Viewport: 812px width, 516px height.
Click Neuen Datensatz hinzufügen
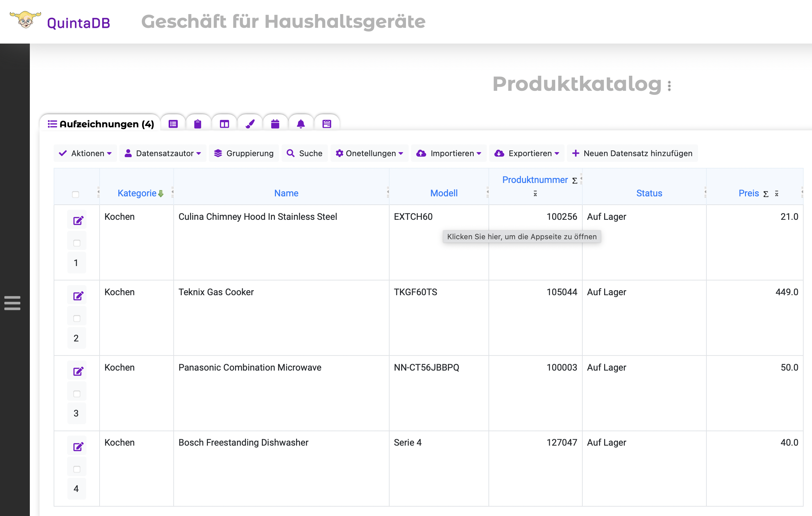tap(633, 153)
